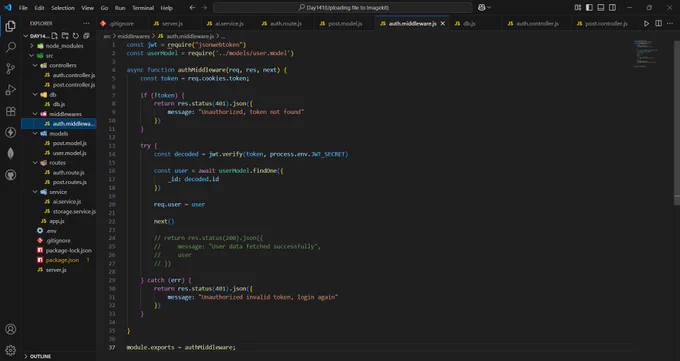Collapse all folders in Explorer
The image size is (680, 361).
click(x=86, y=36)
